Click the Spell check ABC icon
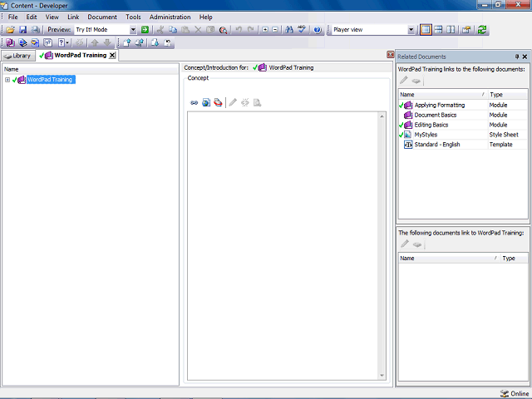Viewport: 532px width, 399px height. [302, 30]
